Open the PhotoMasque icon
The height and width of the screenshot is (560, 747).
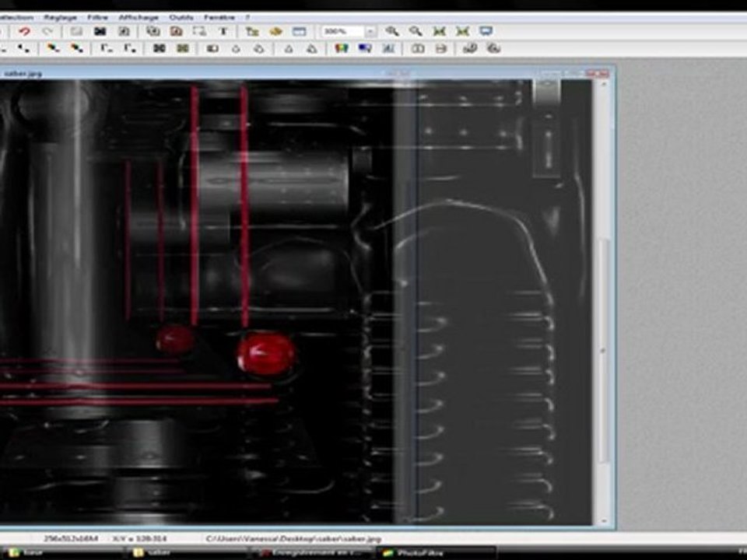click(388, 48)
